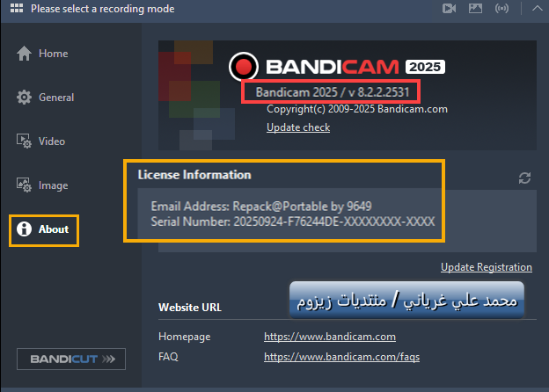Open the bandicam.com homepage link
The image size is (549, 392).
(330, 337)
